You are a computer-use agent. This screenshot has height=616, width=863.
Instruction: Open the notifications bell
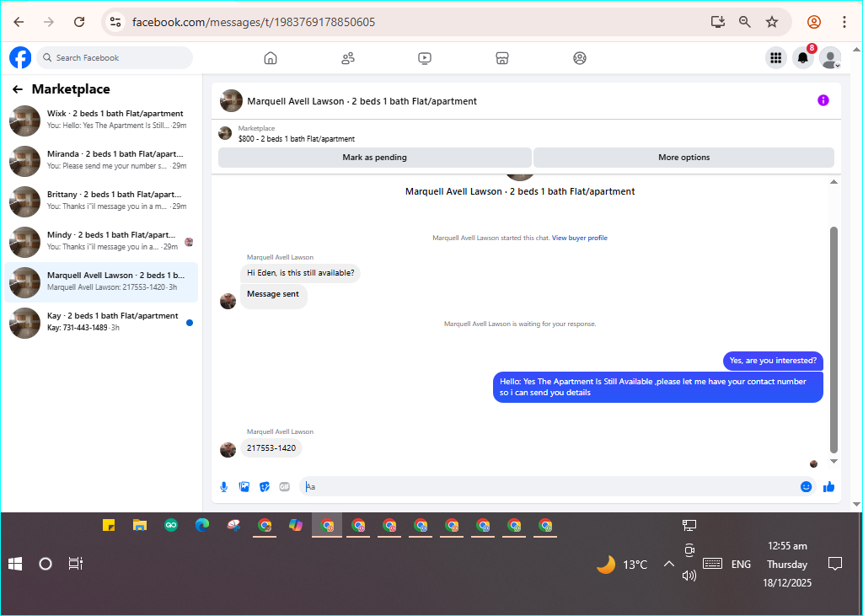pyautogui.click(x=803, y=58)
